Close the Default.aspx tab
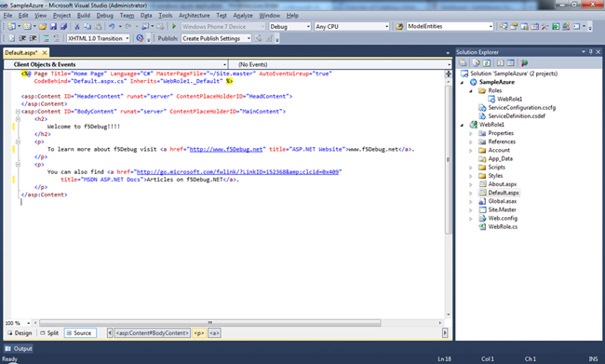Screen dimensions: 605x364 point(45,52)
